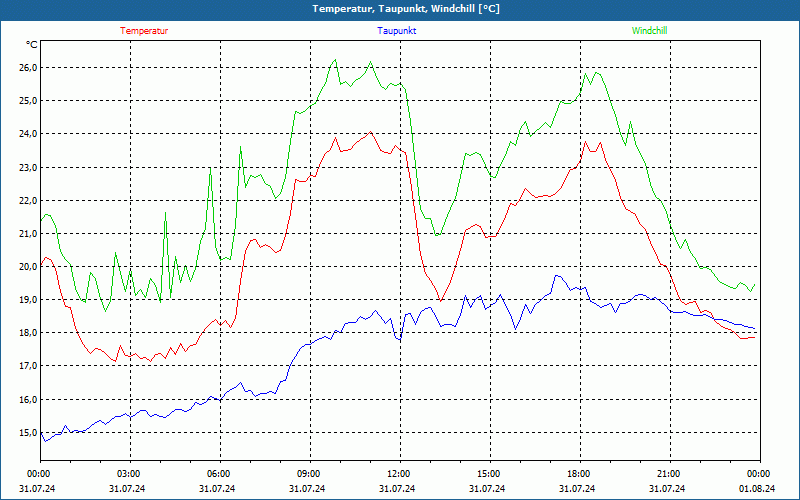Click the '°C' unit label on the axis

[x=32, y=45]
